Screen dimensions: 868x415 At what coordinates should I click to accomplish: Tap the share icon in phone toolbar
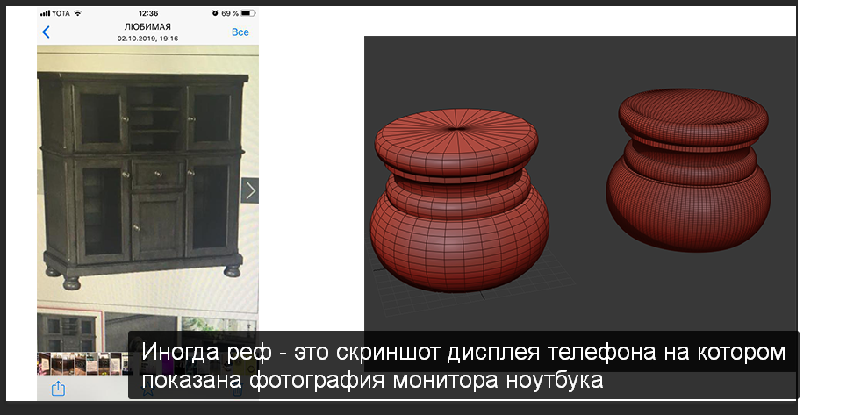[58, 389]
